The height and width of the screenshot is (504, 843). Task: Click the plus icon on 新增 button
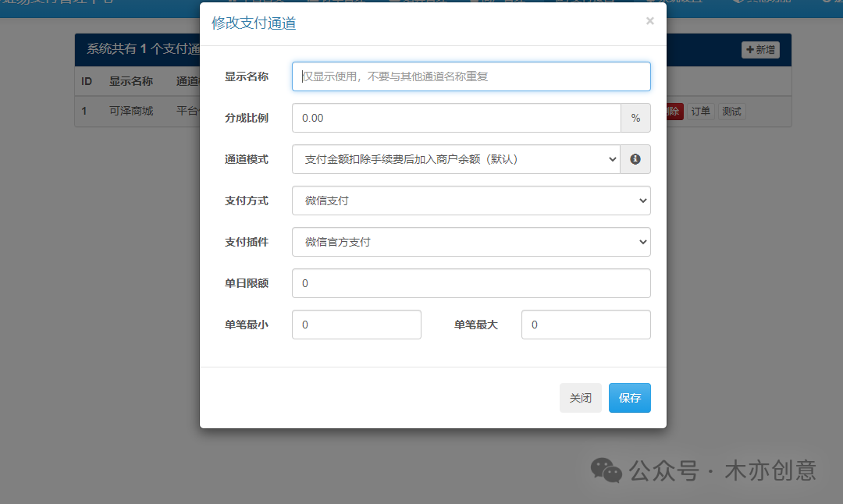750,49
